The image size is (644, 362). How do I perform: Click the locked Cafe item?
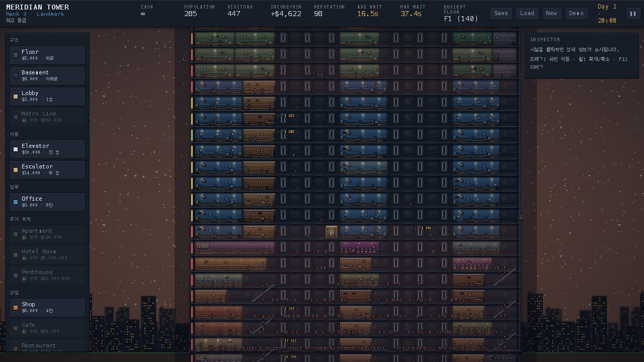click(47, 328)
